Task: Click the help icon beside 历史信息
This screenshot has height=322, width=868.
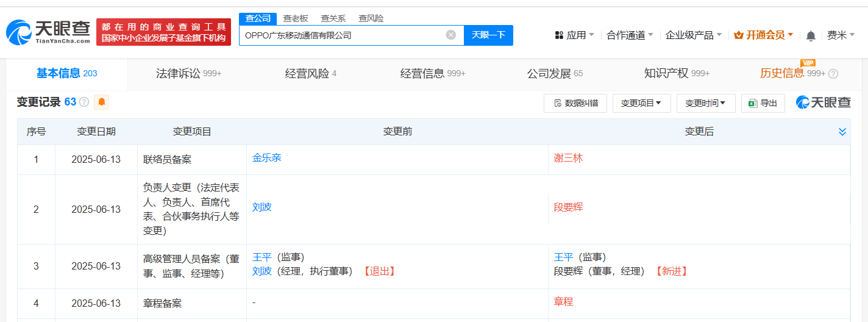Action: click(x=833, y=74)
